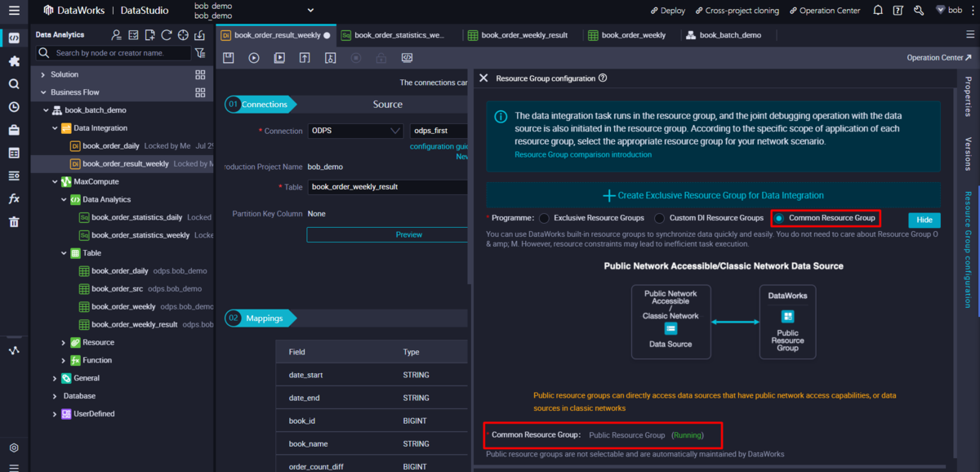The width and height of the screenshot is (980, 472).
Task: Click the funnel filter icon beside search box
Action: [x=201, y=53]
